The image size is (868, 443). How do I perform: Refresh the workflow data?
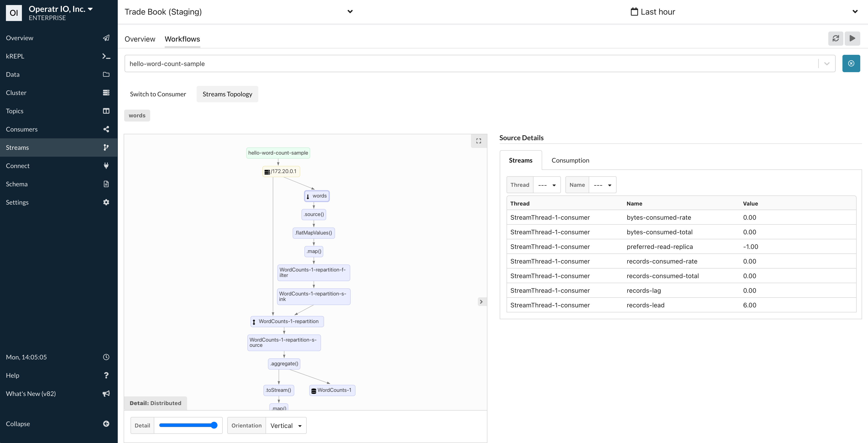click(x=836, y=38)
